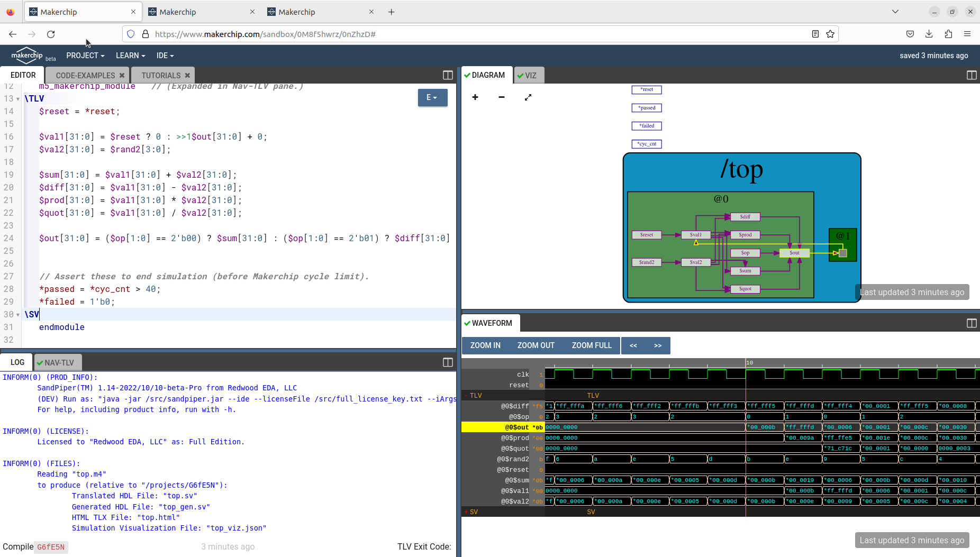Toggle the DIAGRAM checkbox
This screenshot has width=980, height=557.
466,75
